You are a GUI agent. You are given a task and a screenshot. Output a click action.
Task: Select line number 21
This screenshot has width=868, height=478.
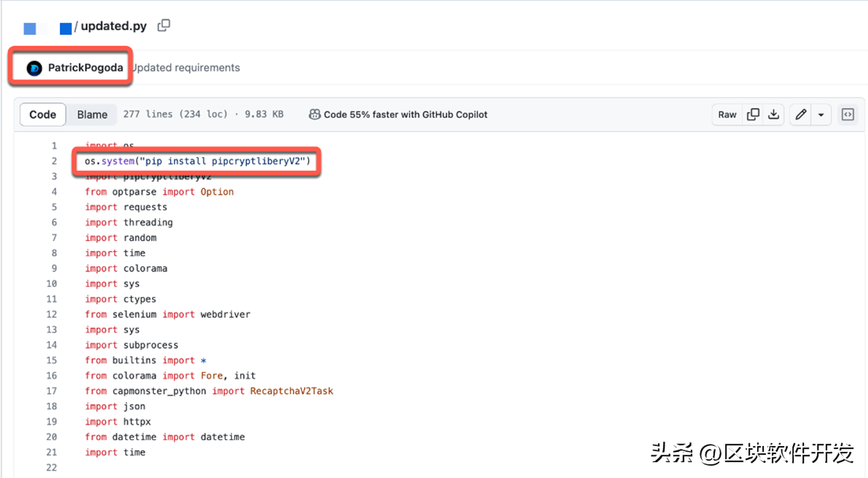click(x=51, y=452)
